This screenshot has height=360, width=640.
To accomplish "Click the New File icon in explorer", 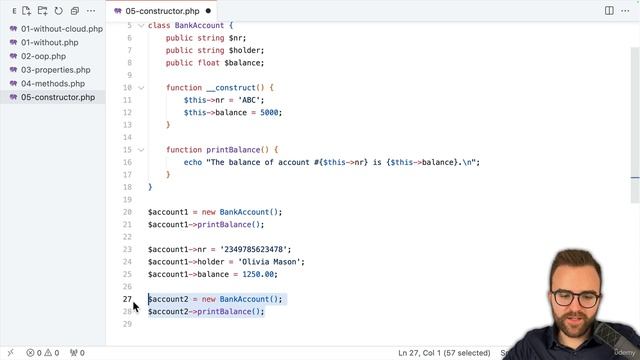I will coord(27,11).
